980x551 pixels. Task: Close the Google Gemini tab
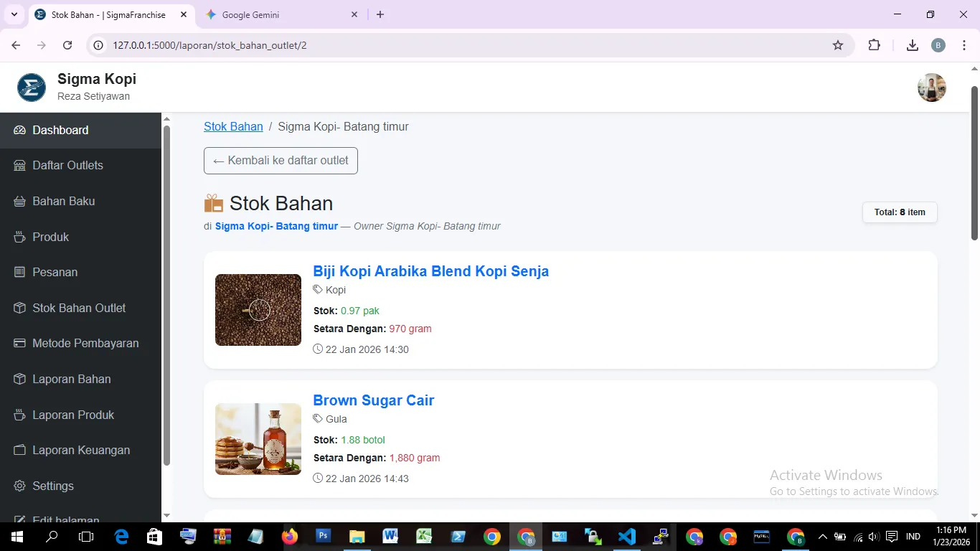tap(354, 14)
